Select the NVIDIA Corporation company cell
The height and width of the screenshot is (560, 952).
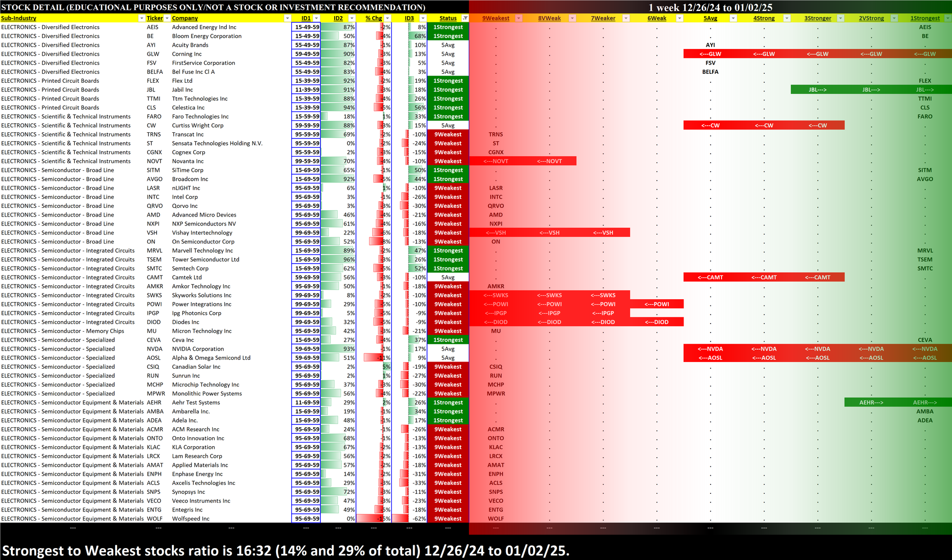coord(198,349)
